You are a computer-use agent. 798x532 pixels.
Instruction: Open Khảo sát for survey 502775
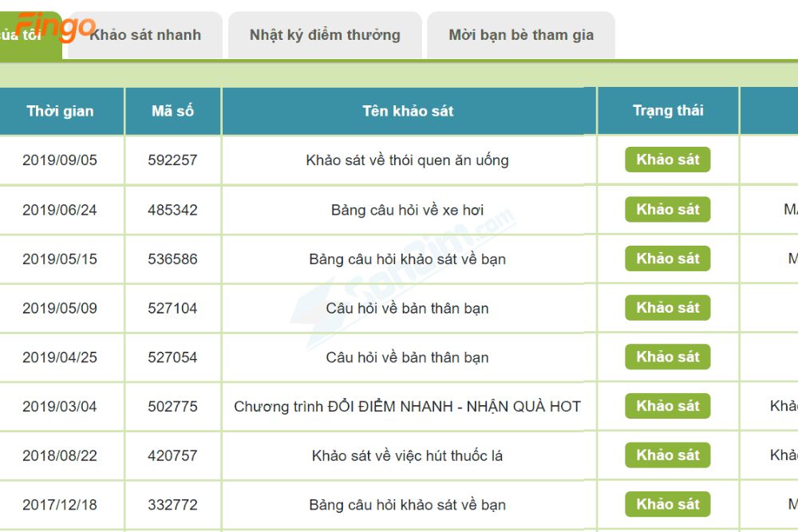(x=668, y=406)
